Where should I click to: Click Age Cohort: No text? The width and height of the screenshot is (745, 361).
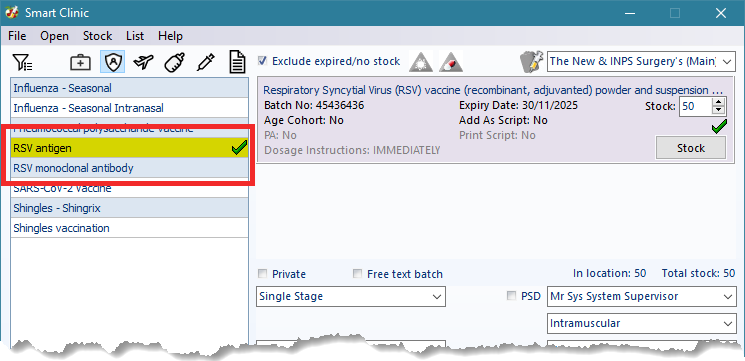click(304, 120)
